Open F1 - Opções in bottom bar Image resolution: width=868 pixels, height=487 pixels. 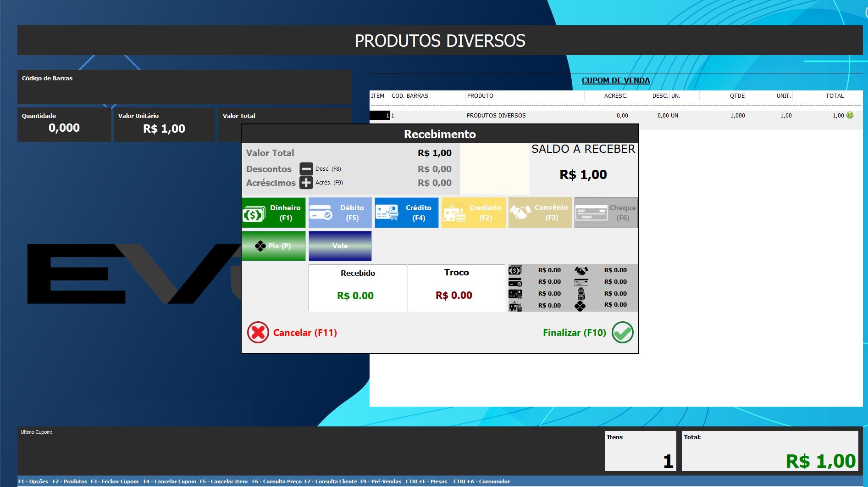(33, 481)
